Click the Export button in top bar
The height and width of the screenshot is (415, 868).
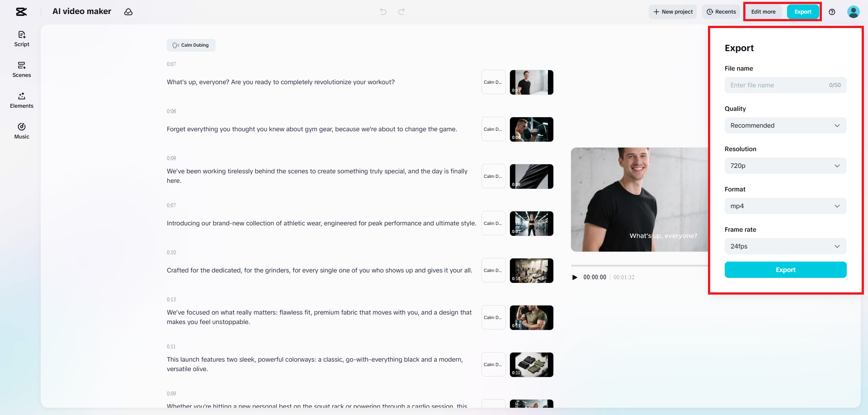click(803, 12)
